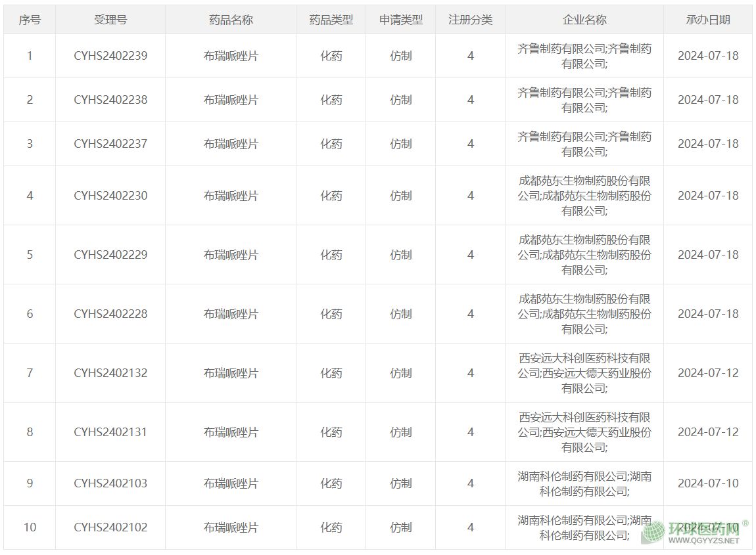Screen dimensions: 756x555
Task: Click 布瑞哌唑片 in the CYHS2402228 row
Action: tap(231, 314)
